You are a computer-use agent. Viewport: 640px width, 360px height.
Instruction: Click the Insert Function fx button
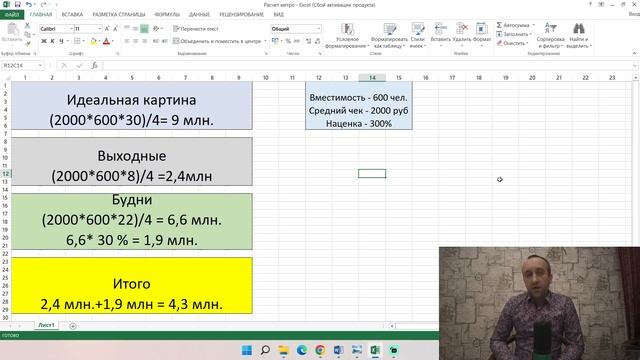pyautogui.click(x=94, y=65)
